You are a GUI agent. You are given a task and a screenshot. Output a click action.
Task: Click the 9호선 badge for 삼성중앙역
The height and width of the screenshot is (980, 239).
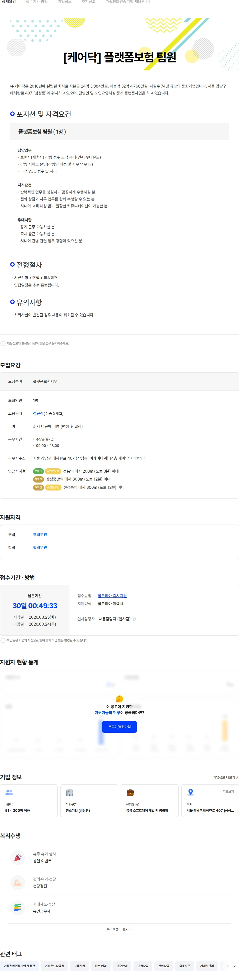pos(38,479)
